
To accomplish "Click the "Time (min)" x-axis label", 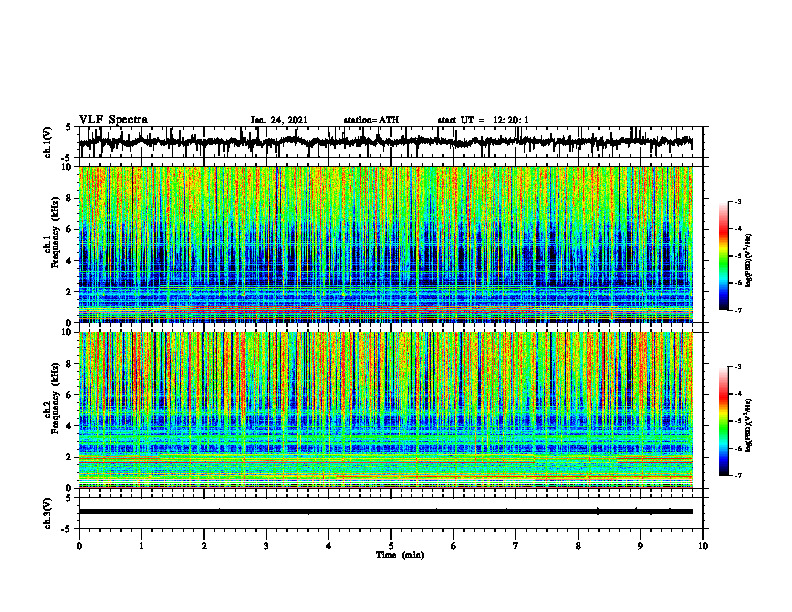I will click(x=400, y=555).
